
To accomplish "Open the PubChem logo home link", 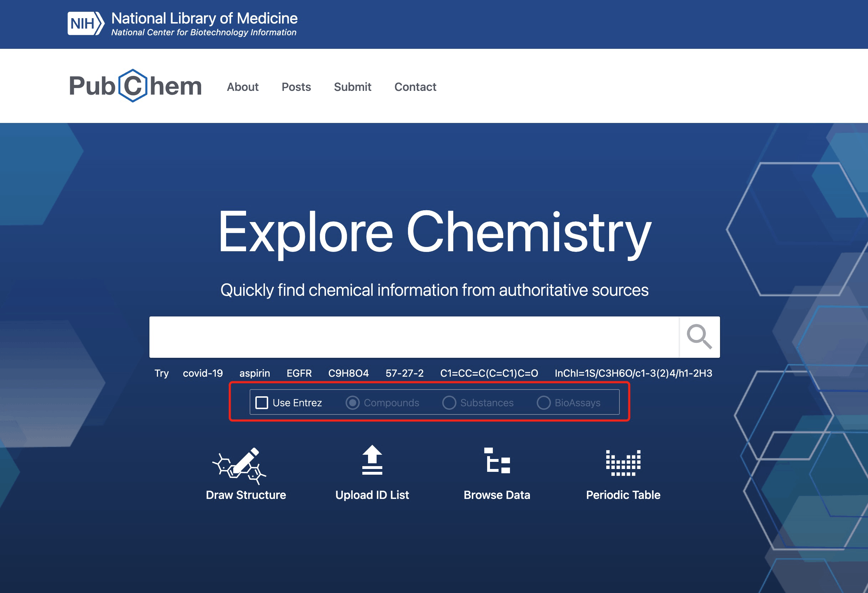I will point(135,86).
